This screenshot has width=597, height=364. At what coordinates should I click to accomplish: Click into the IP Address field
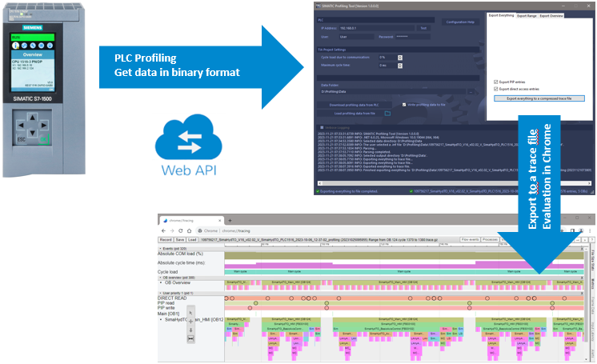(377, 28)
